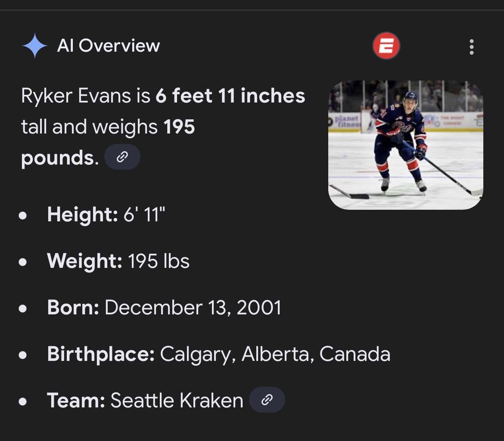Click the Weight 195 lbs bullet
Screen dimensions: 504x441
pos(118,261)
